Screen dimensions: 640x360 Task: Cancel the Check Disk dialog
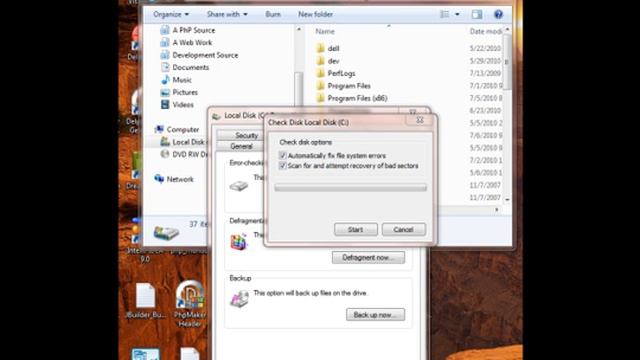(x=403, y=229)
